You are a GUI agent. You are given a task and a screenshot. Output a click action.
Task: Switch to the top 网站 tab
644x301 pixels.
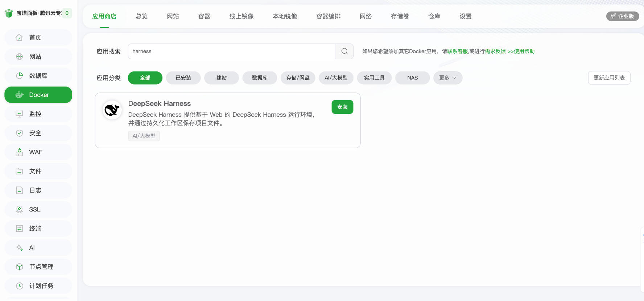tap(173, 16)
